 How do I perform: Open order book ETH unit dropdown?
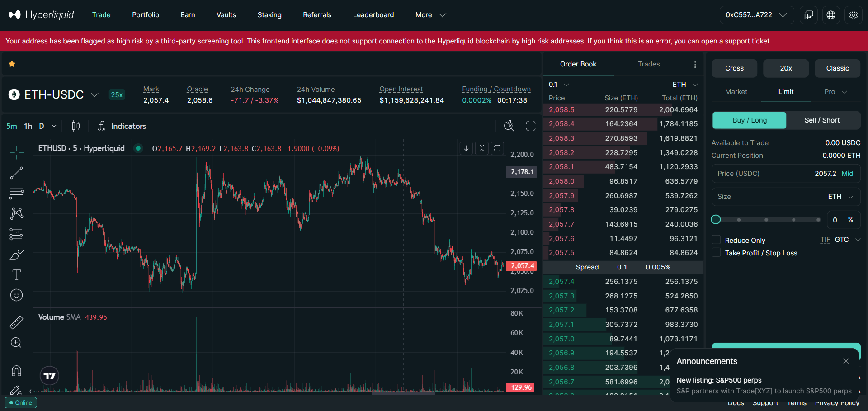pos(685,85)
